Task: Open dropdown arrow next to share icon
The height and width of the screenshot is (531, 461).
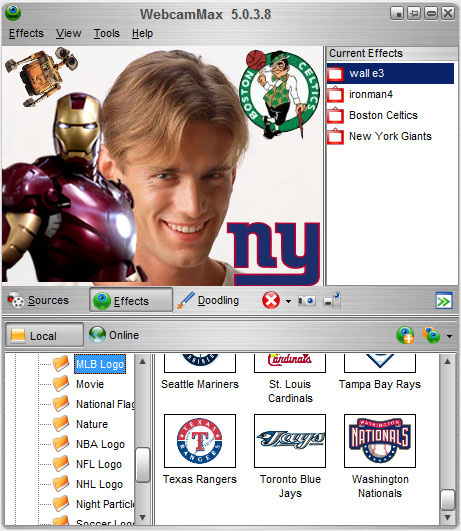Action: tap(449, 336)
